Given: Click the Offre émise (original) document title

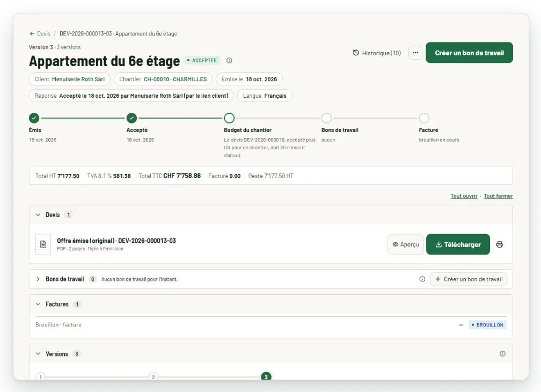Looking at the screenshot, I should 116,241.
